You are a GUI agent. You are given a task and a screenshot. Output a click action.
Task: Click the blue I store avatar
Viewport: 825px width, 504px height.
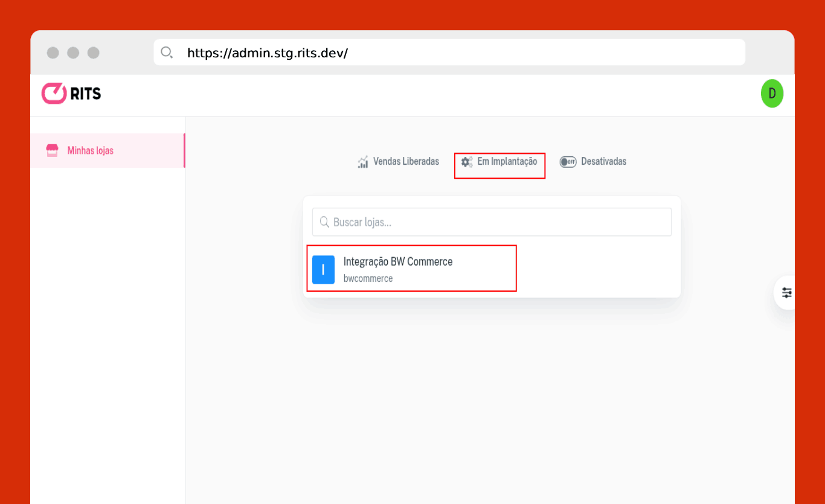pyautogui.click(x=323, y=270)
